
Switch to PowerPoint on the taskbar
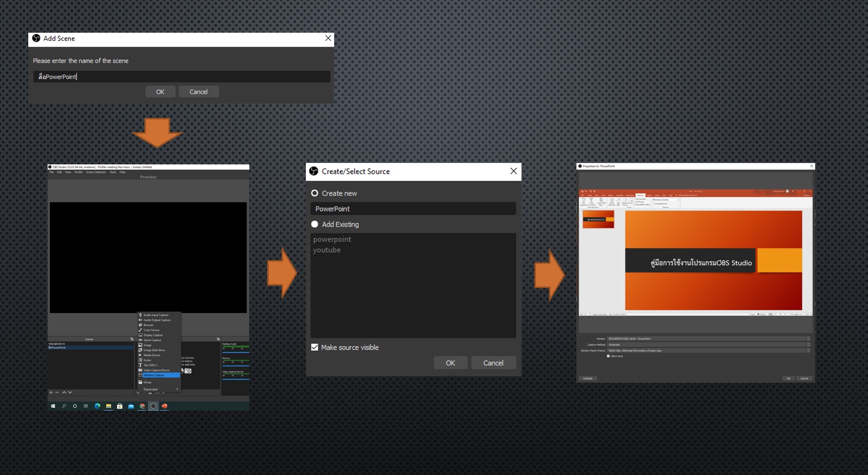click(164, 406)
